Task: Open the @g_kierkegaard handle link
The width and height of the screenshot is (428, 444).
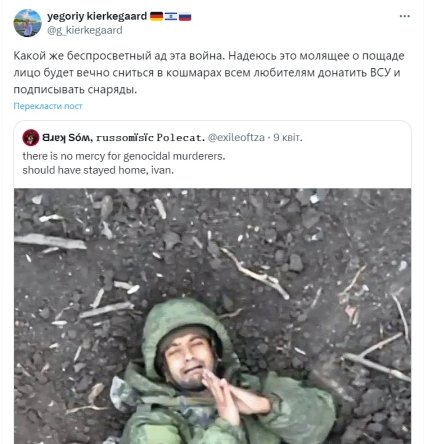Action: pyautogui.click(x=85, y=30)
